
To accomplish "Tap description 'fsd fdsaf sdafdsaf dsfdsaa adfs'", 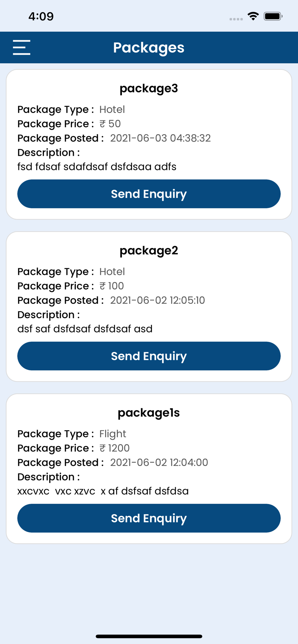I will (x=97, y=167).
